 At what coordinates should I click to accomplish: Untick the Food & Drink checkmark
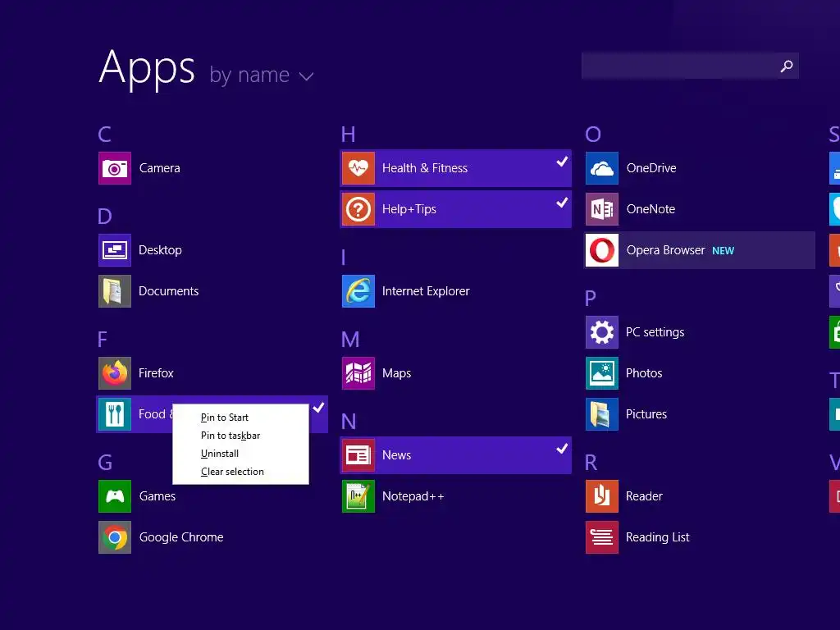tap(319, 408)
